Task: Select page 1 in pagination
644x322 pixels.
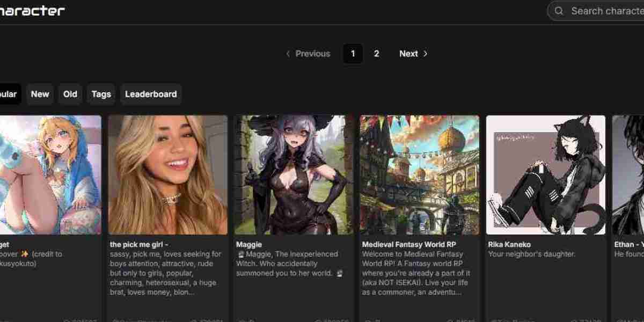Action: click(x=353, y=54)
